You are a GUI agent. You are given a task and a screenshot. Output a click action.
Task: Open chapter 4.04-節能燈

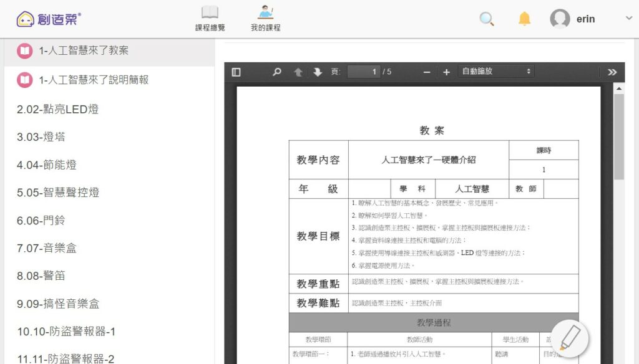(x=46, y=165)
